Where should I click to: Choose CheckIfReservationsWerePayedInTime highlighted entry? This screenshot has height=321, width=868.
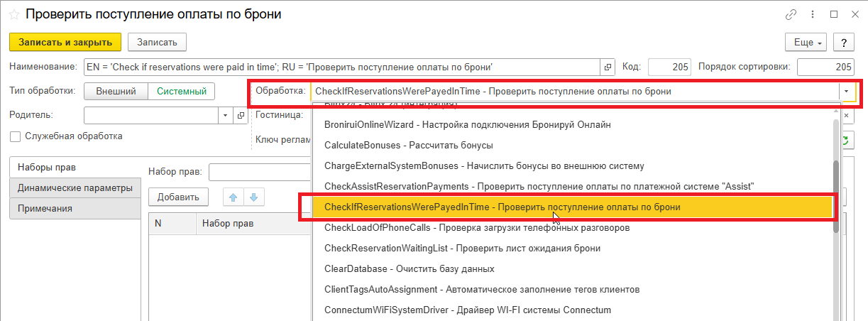coord(572,207)
